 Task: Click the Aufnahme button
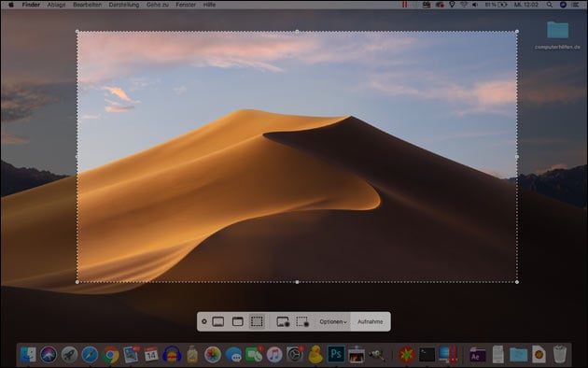pos(371,322)
